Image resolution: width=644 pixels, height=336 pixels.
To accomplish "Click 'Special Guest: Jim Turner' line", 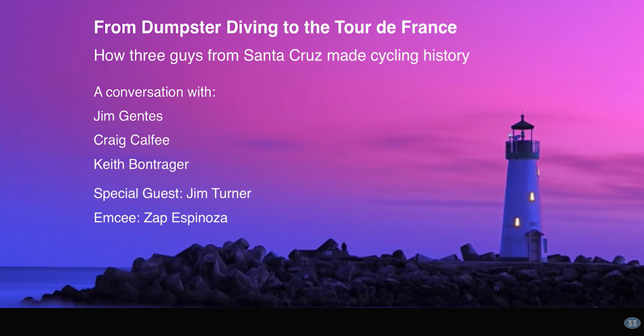I will click(172, 194).
